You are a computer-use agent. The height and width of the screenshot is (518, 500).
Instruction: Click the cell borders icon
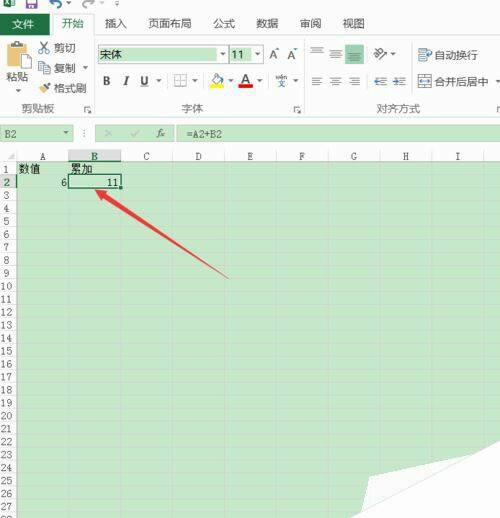(180, 81)
